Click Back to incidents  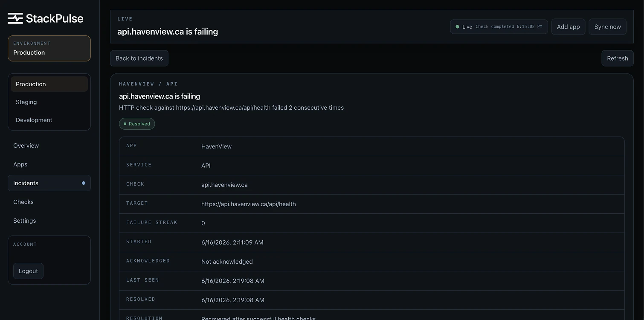click(x=139, y=58)
